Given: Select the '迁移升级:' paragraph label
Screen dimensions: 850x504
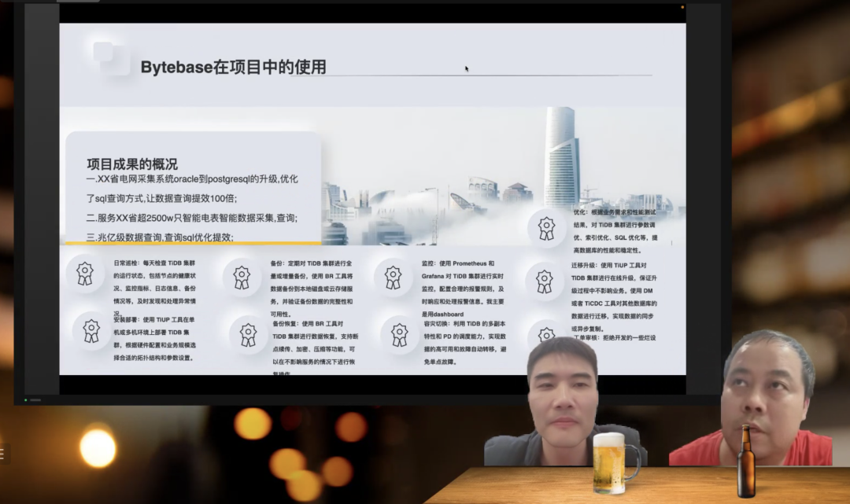Looking at the screenshot, I should click(x=584, y=265).
